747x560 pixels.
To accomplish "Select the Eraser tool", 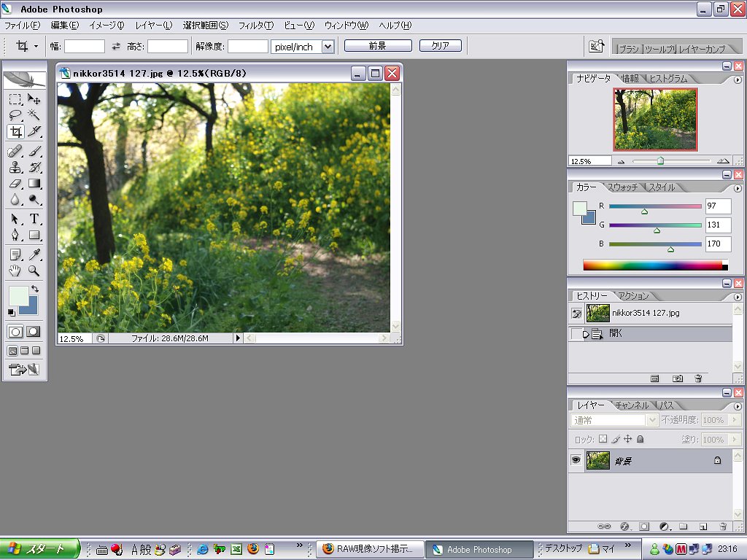I will point(15,183).
